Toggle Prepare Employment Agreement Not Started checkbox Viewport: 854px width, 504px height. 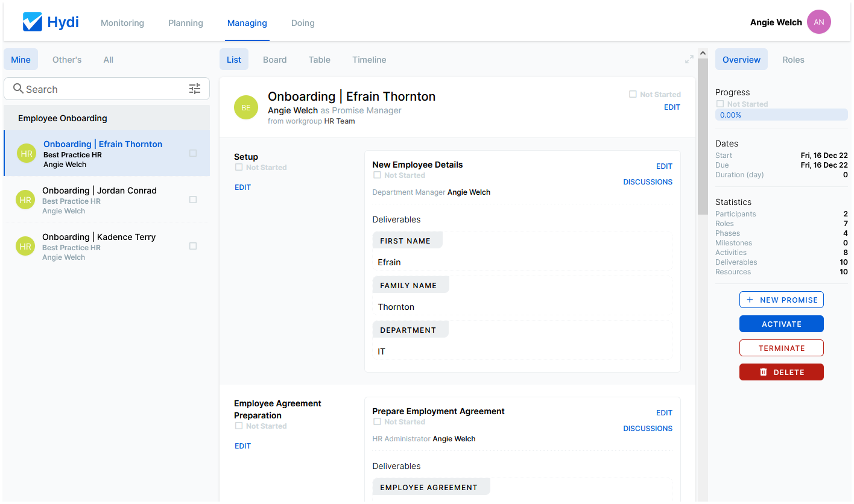(377, 422)
